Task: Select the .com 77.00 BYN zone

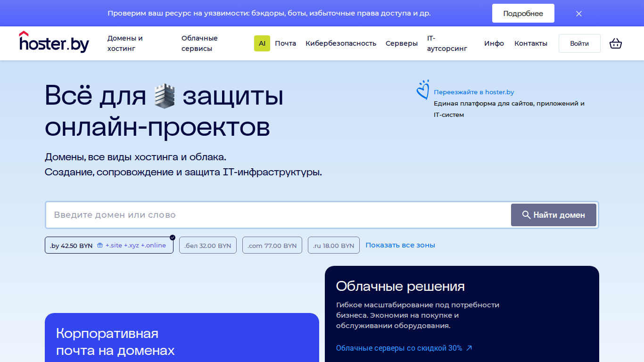Action: click(x=272, y=245)
